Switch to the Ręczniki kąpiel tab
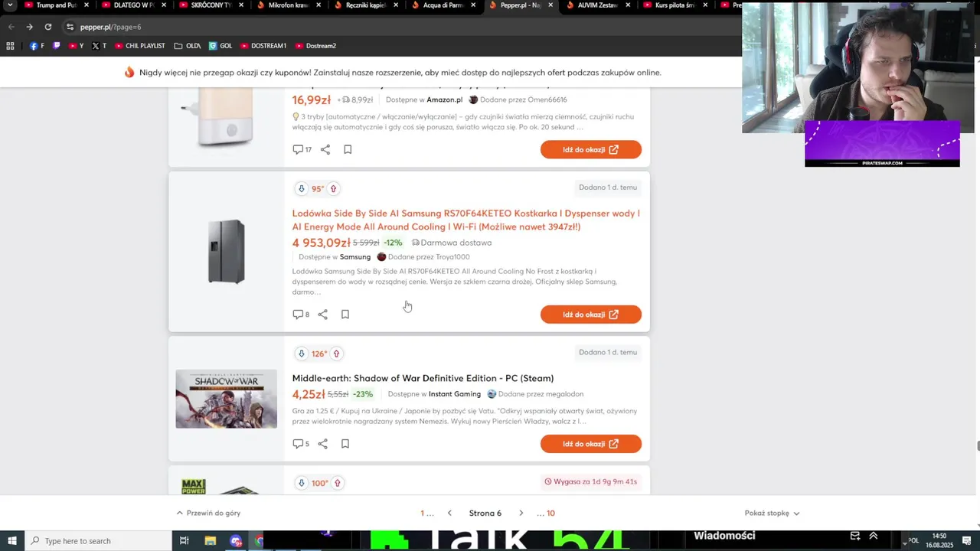 click(x=366, y=5)
